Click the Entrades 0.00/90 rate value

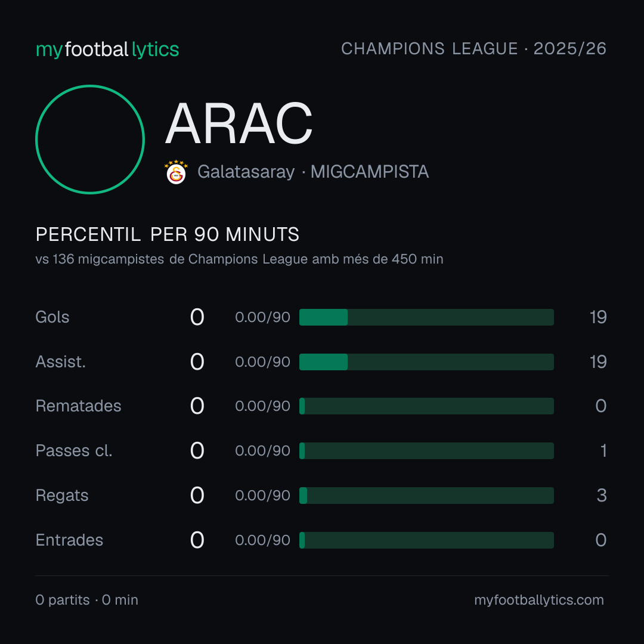[x=262, y=540]
